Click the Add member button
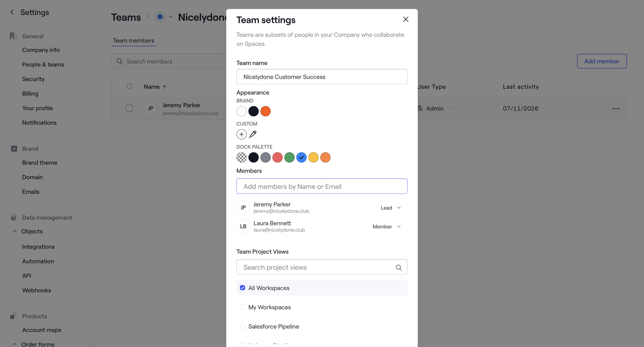 [601, 61]
